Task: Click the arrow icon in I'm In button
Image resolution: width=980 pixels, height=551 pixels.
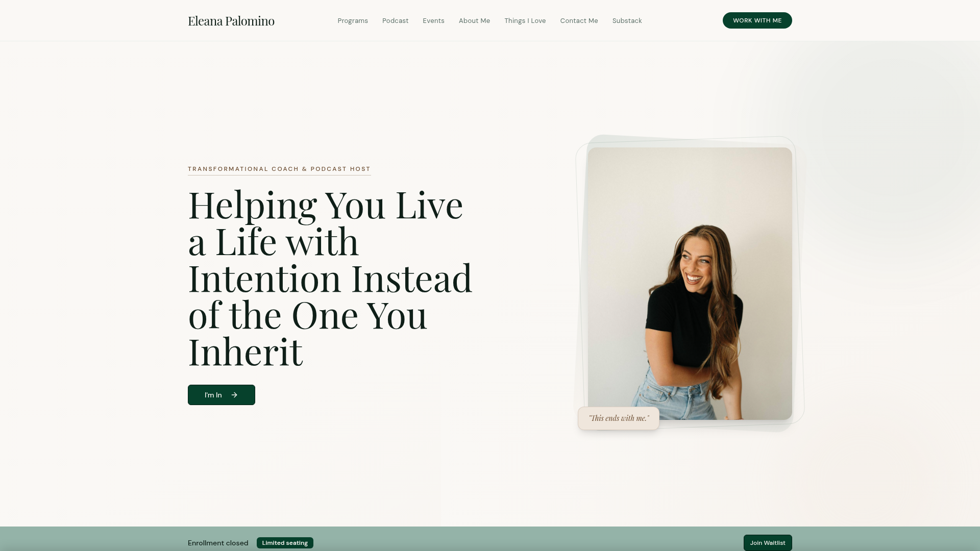Action: tap(234, 395)
